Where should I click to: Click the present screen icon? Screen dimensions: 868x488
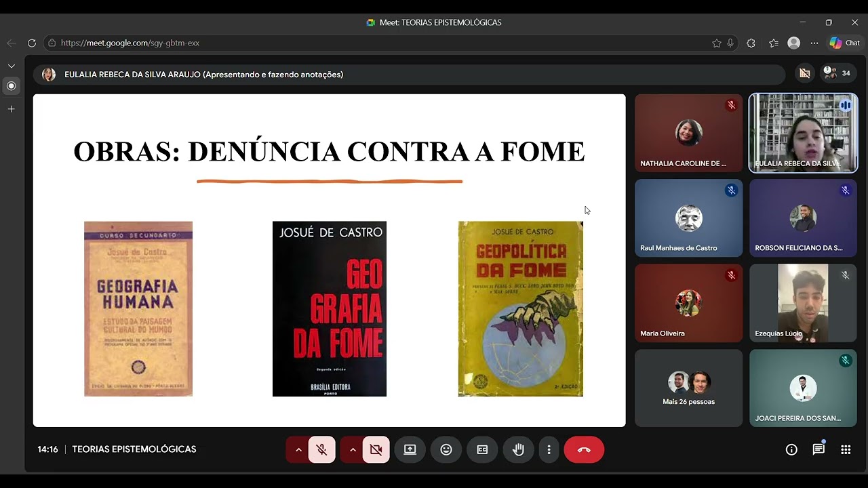tap(410, 449)
